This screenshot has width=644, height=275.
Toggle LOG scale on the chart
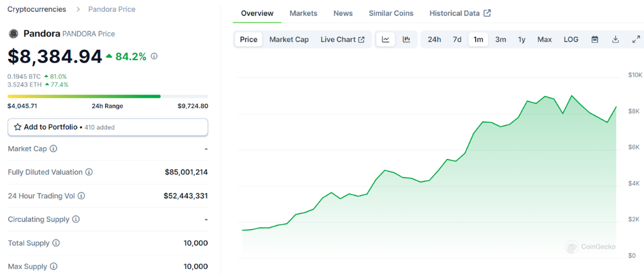[x=571, y=40]
